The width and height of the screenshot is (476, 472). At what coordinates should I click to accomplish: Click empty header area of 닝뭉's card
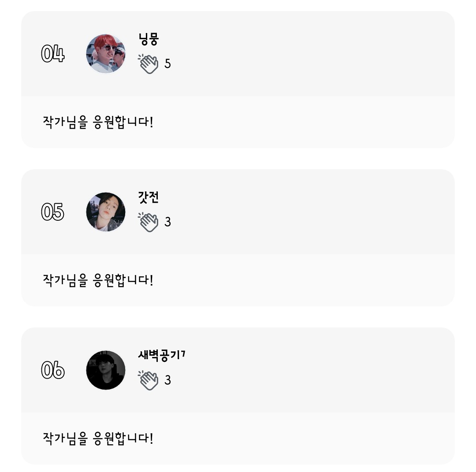pos(309,54)
